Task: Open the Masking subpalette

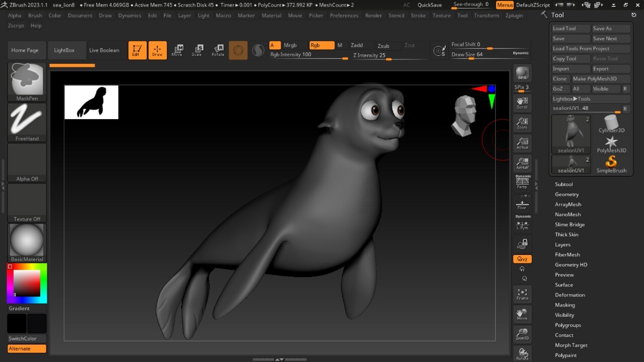Action: pos(565,305)
